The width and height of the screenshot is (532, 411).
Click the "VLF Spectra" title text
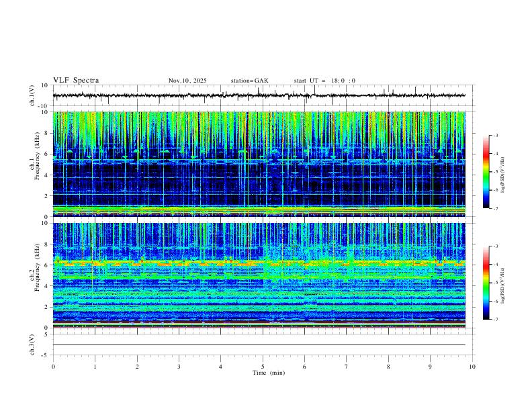(76, 81)
